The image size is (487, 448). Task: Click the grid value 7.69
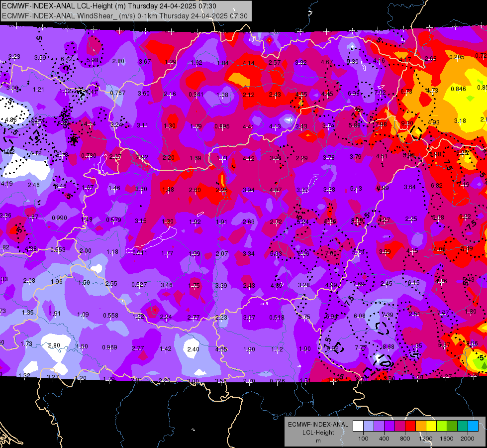[x=359, y=284]
